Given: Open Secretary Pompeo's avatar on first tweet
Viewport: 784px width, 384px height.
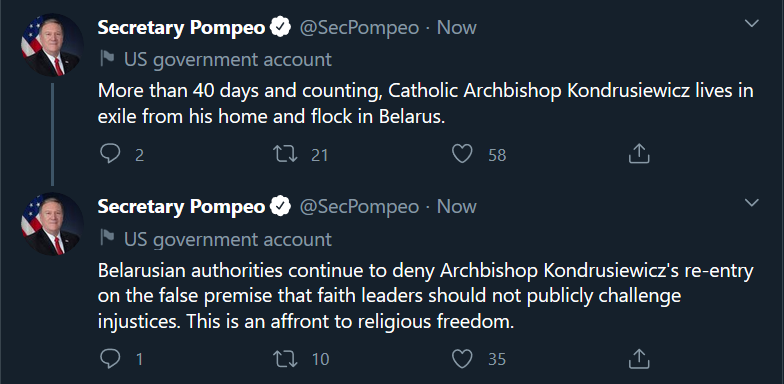Looking at the screenshot, I should (x=52, y=45).
